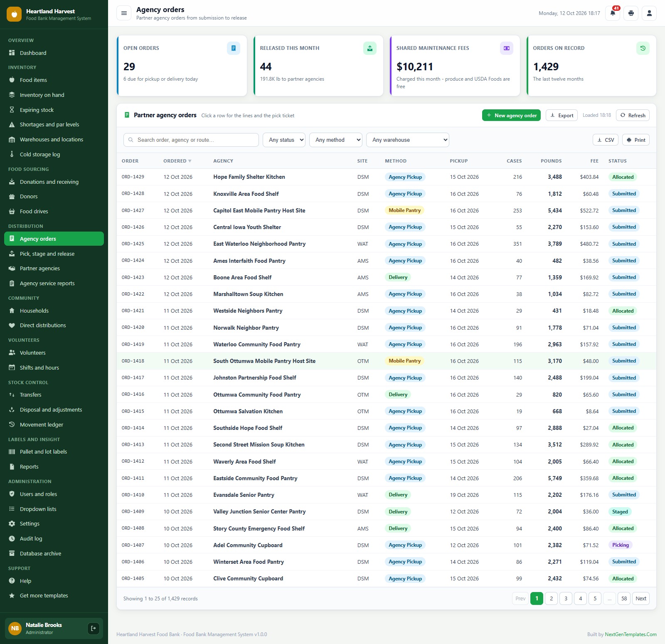Click the Refresh button
Screen dimensions: 665x644
(x=633, y=115)
